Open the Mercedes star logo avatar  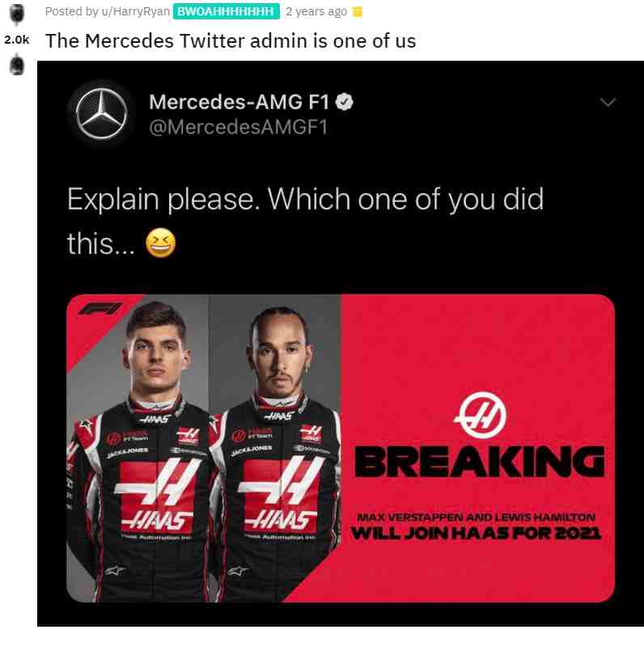(101, 114)
